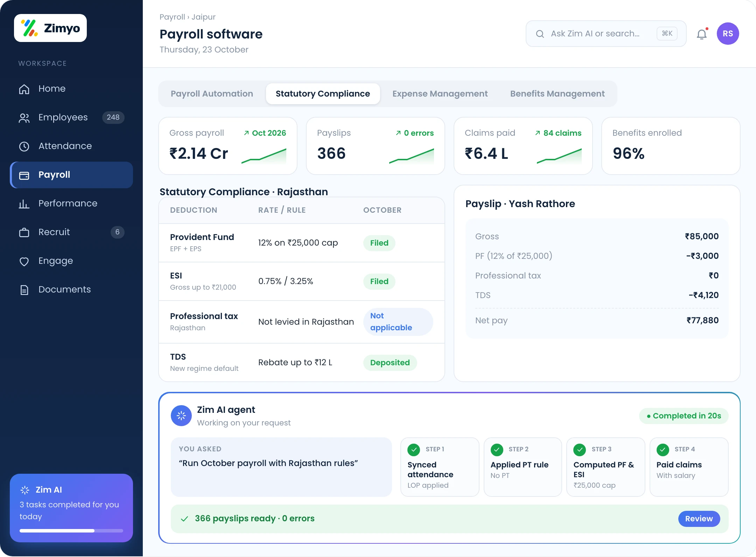Click the Zim AI agent sparkle icon

tap(181, 416)
